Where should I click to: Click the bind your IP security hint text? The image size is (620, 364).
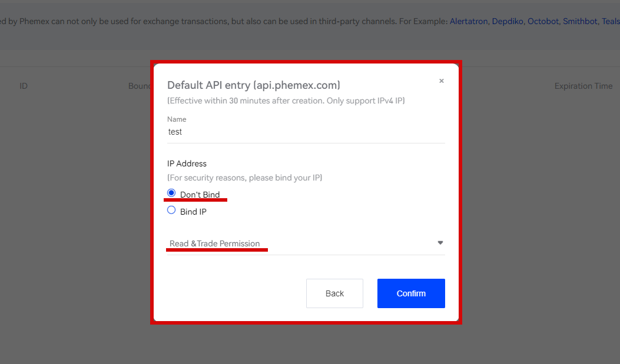coord(244,178)
